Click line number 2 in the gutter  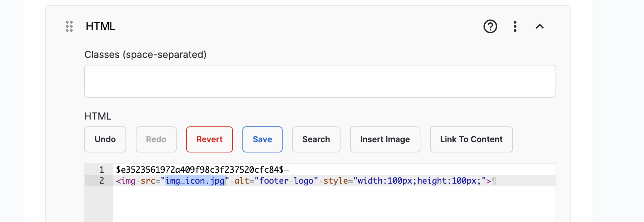102,181
